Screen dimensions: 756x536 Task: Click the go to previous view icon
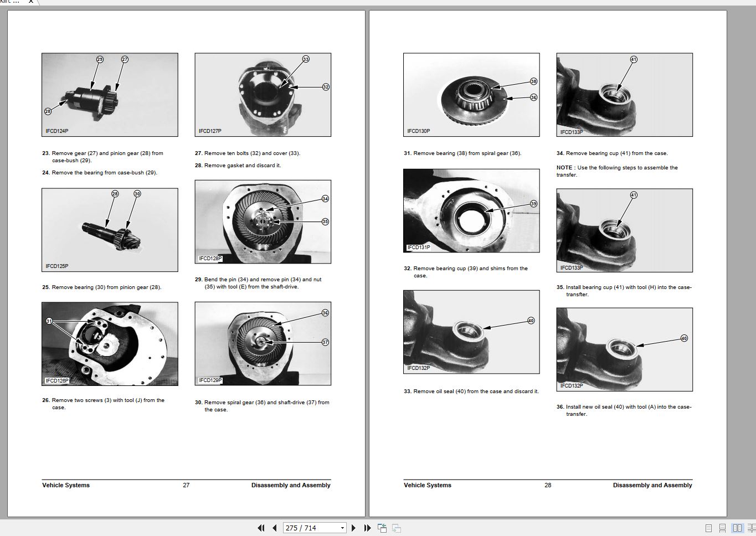pos(382,528)
